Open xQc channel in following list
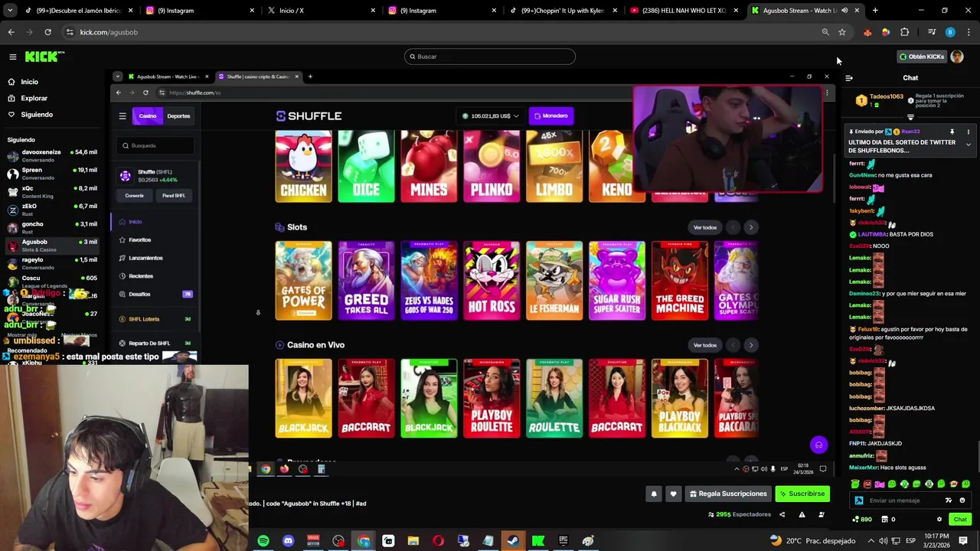Viewport: 980px width, 551px height. pyautogui.click(x=51, y=191)
